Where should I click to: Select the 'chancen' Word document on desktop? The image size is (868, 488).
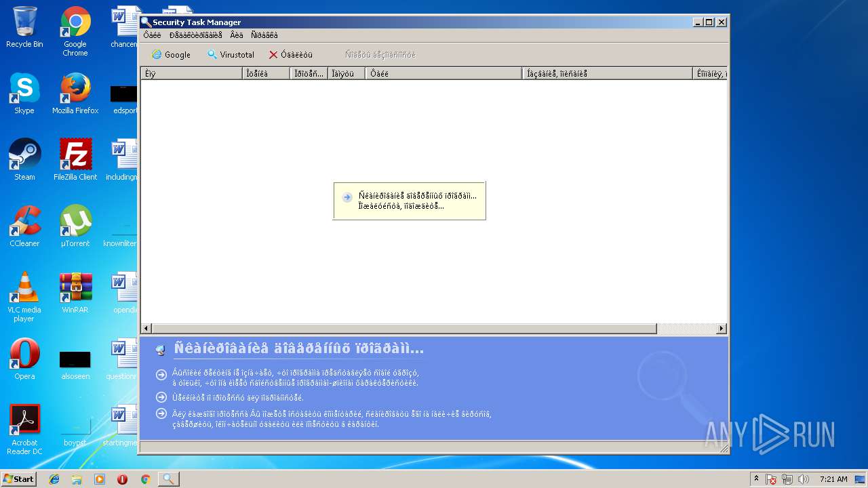(124, 27)
